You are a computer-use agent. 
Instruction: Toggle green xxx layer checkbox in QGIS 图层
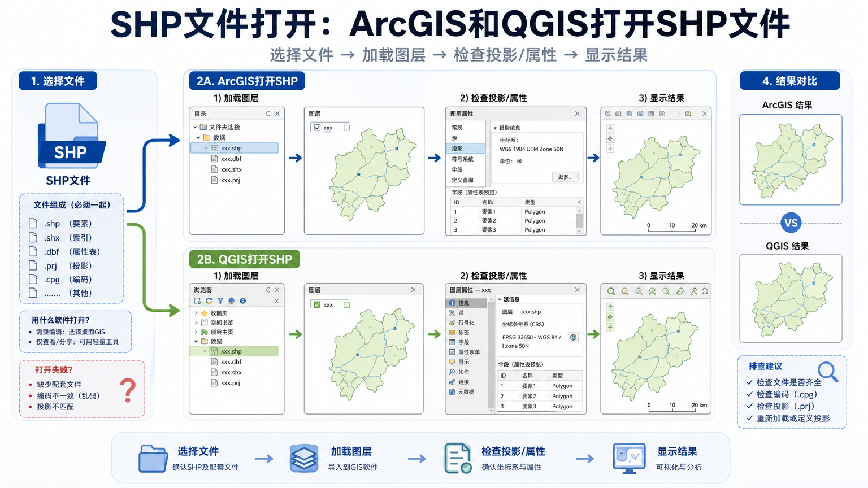317,304
